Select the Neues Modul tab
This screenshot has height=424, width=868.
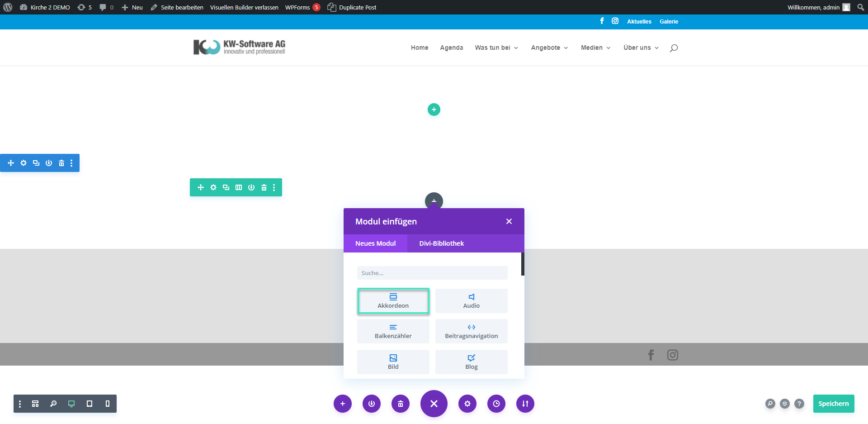pos(375,243)
